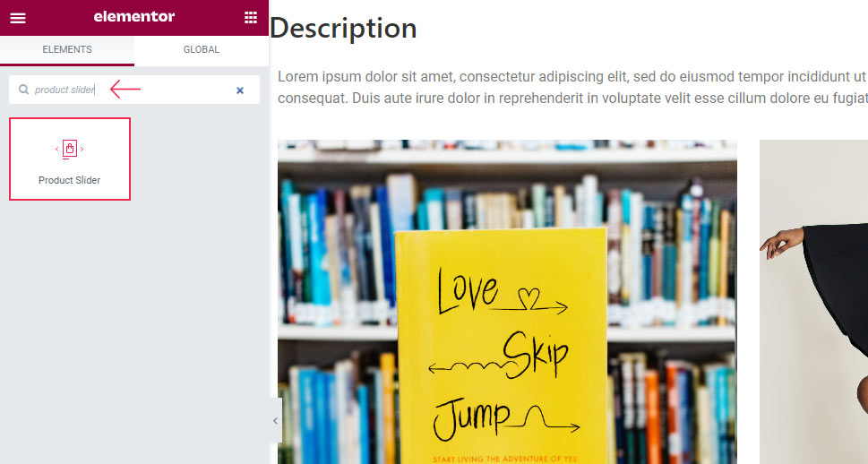
Task: Click the word Jump on book cover
Action: 472,416
